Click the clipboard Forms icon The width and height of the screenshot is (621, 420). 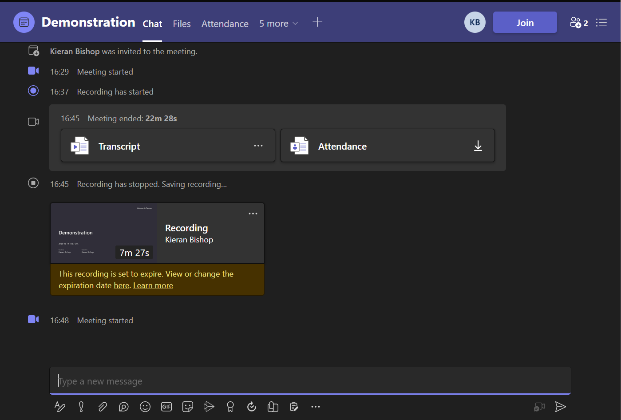point(294,407)
